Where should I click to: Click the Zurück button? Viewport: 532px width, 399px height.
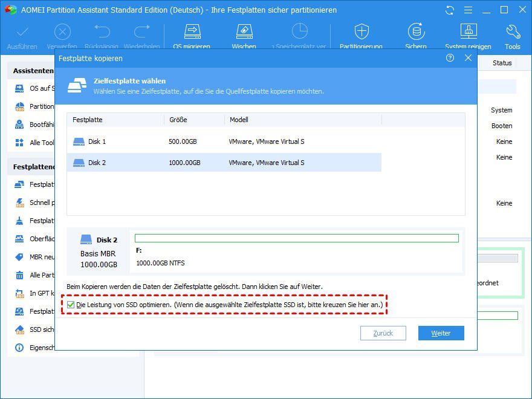click(x=383, y=333)
